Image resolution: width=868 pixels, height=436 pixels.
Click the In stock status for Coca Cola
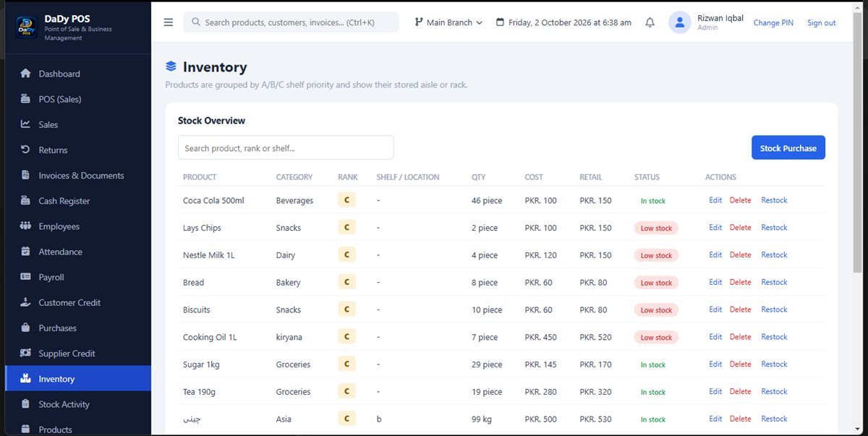pyautogui.click(x=652, y=201)
